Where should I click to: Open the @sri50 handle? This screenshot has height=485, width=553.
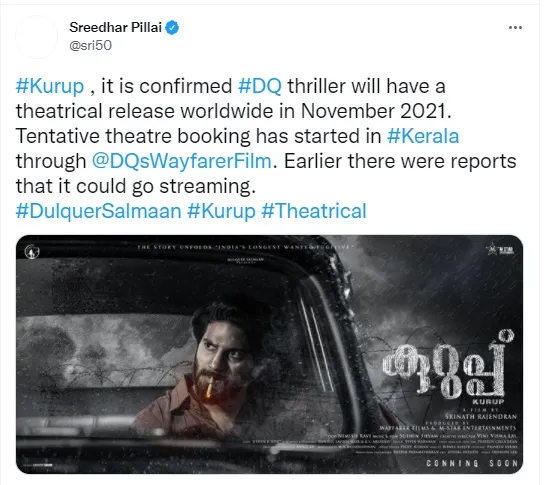[x=90, y=45]
